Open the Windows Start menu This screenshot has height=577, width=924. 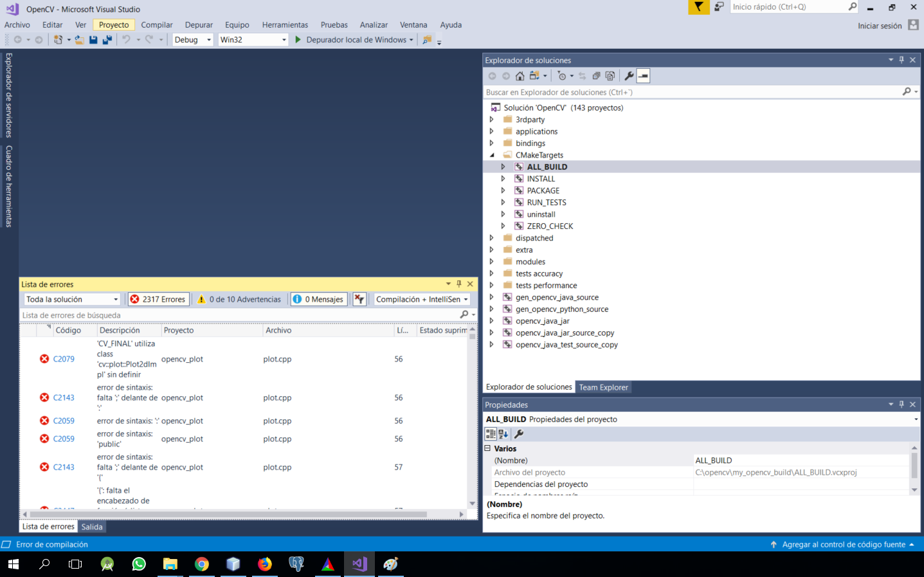pyautogui.click(x=13, y=564)
